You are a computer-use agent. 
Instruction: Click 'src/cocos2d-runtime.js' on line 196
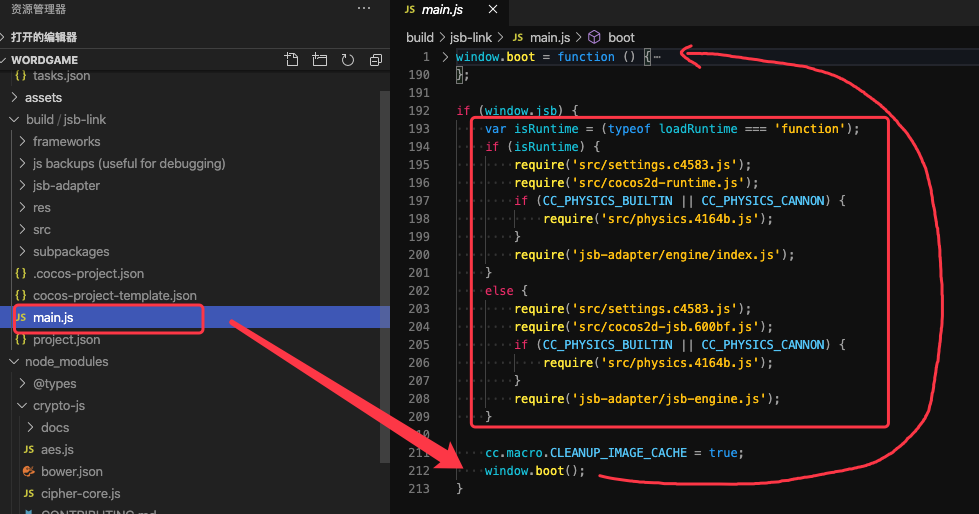[659, 183]
